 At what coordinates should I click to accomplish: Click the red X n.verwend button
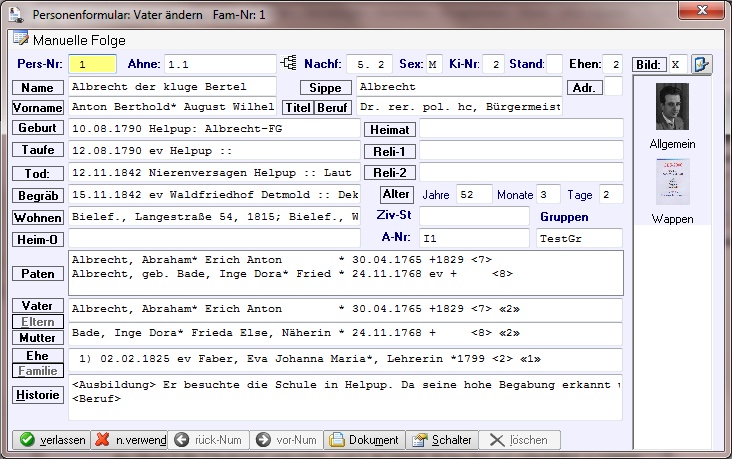click(128, 440)
